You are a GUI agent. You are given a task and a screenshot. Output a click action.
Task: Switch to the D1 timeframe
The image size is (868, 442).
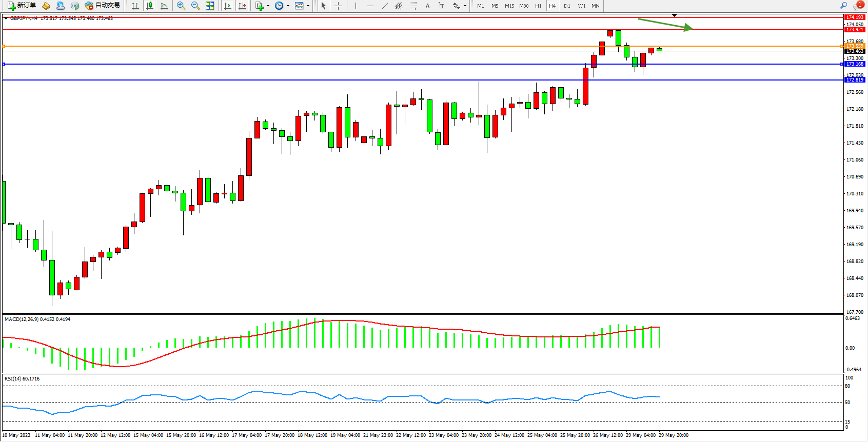pos(567,6)
